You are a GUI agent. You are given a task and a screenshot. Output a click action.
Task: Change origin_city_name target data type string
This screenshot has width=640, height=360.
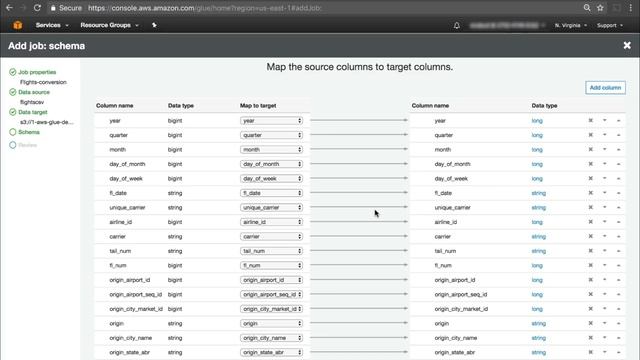pos(538,338)
